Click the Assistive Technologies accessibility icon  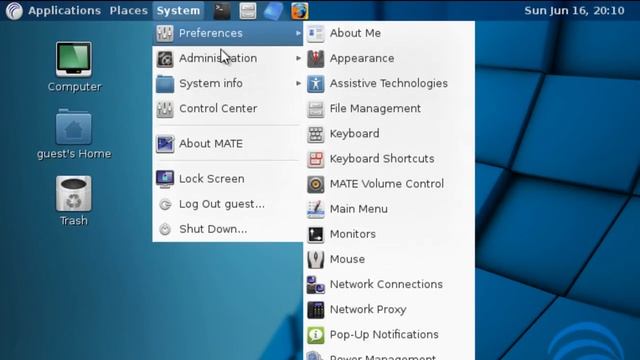click(x=316, y=84)
